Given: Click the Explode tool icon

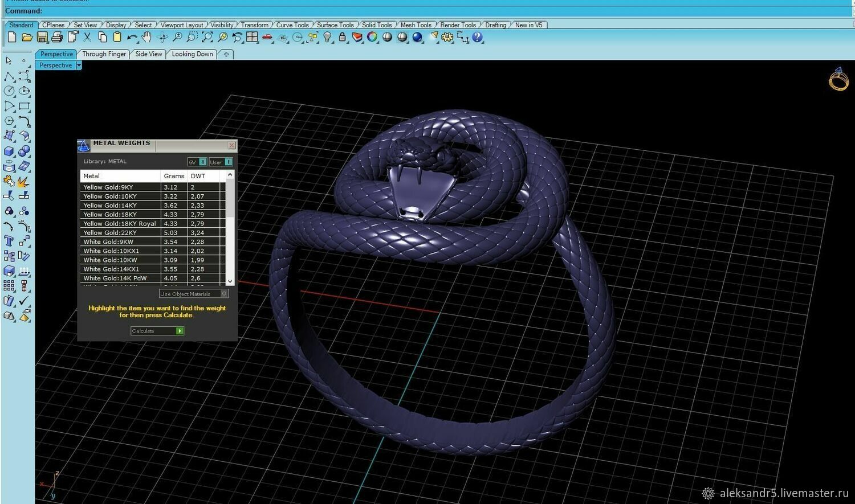Looking at the screenshot, I should coord(24,182).
